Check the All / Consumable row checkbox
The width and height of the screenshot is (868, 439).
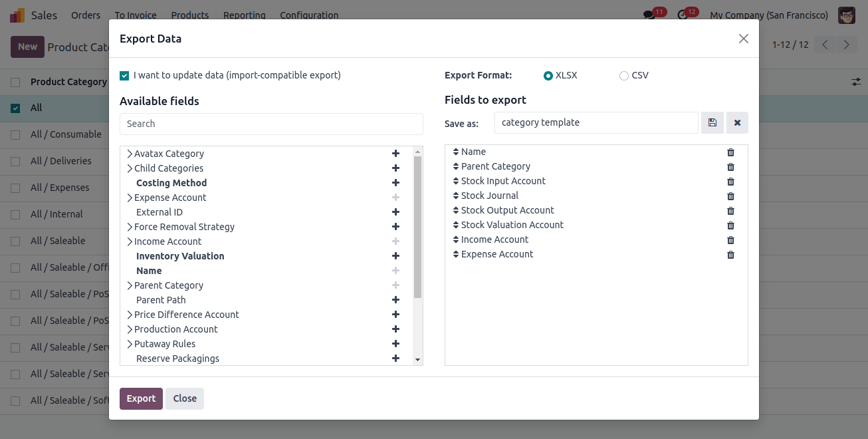(15, 134)
